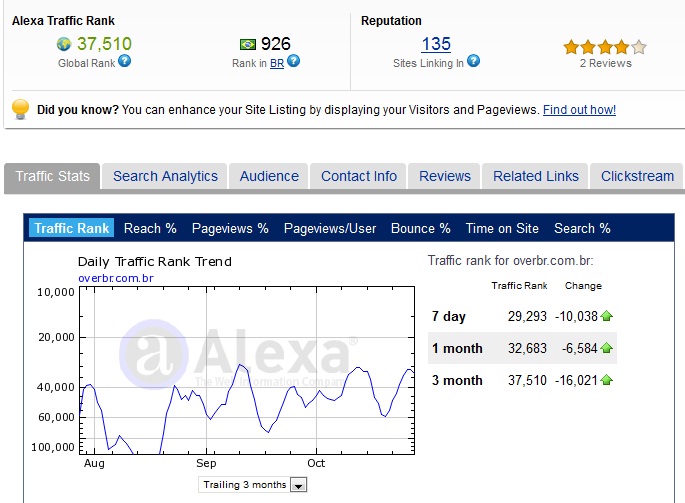Click the lightbulb Did you know icon

point(20,109)
